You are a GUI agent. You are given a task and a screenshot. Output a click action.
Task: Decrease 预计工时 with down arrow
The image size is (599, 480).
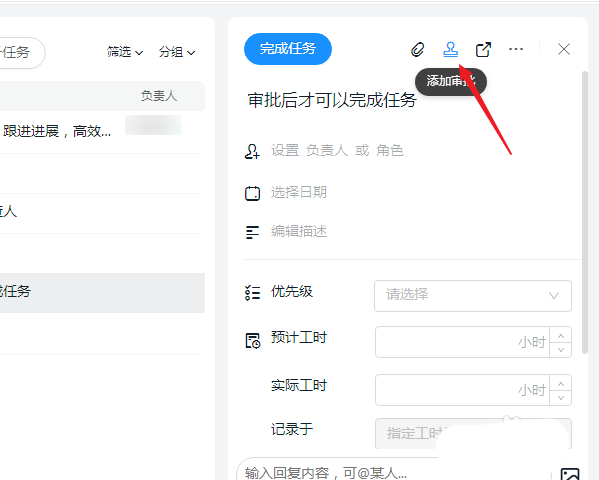[x=561, y=350]
